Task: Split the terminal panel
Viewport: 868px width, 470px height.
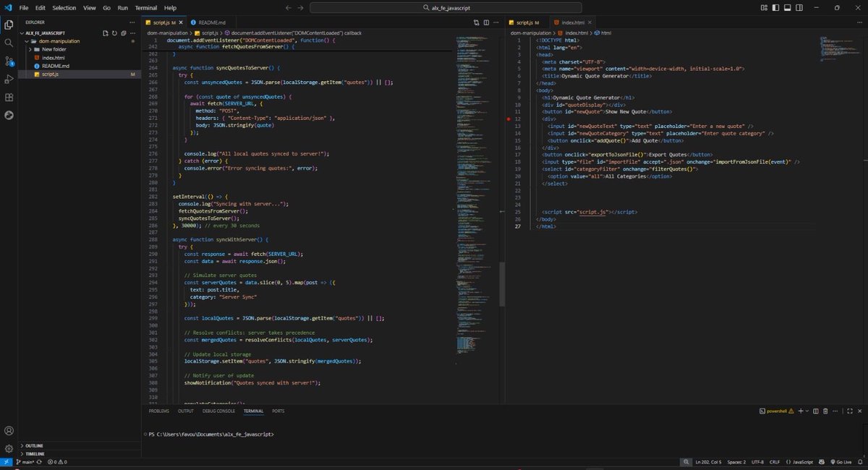Action: [x=816, y=411]
